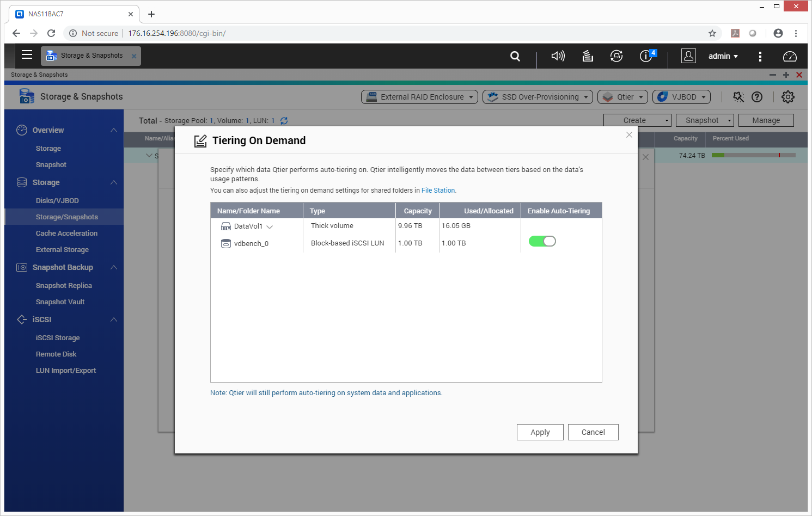Click the Manage button

click(x=766, y=120)
